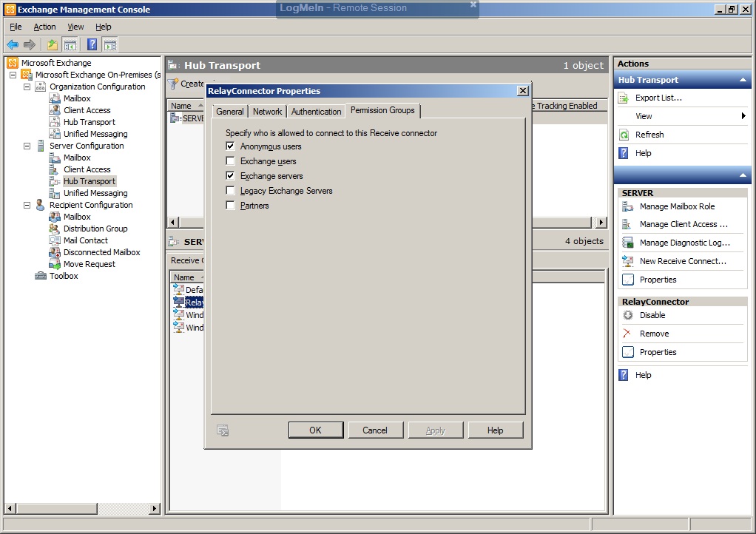Screen dimensions: 756x534
Task: Click the Distribution Group icon in the tree
Action: [x=55, y=229]
